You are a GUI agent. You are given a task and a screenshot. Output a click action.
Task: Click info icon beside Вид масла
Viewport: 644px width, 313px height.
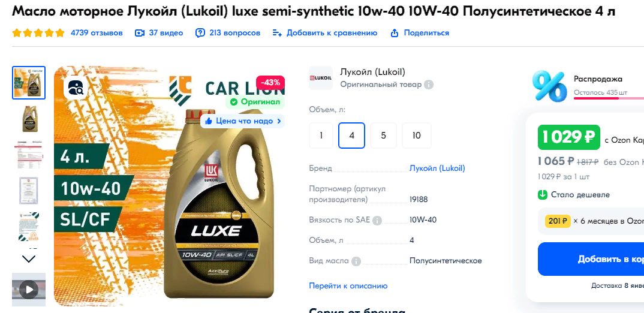click(x=356, y=261)
